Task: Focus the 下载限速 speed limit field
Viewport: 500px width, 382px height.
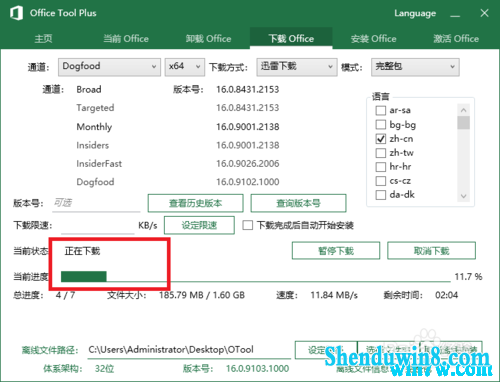Action: point(98,226)
